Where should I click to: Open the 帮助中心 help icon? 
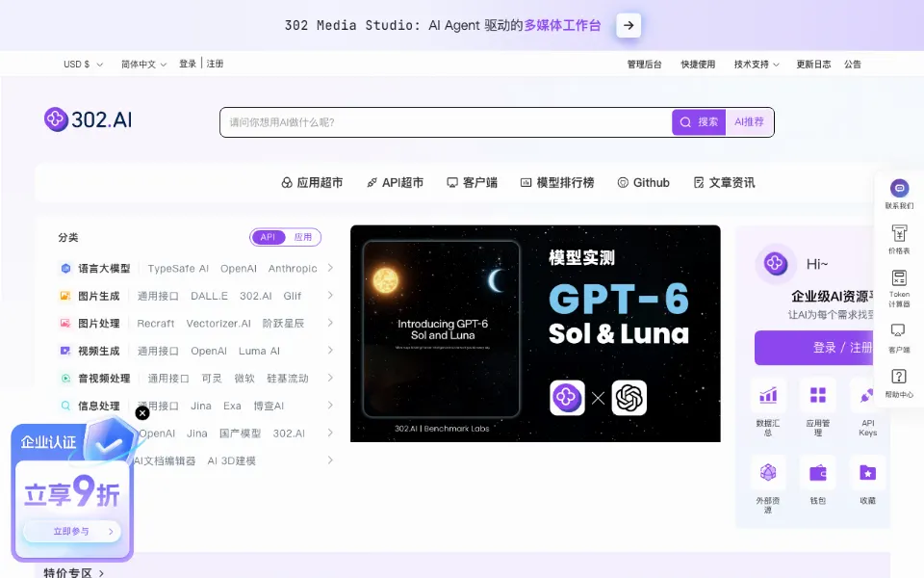tap(899, 377)
